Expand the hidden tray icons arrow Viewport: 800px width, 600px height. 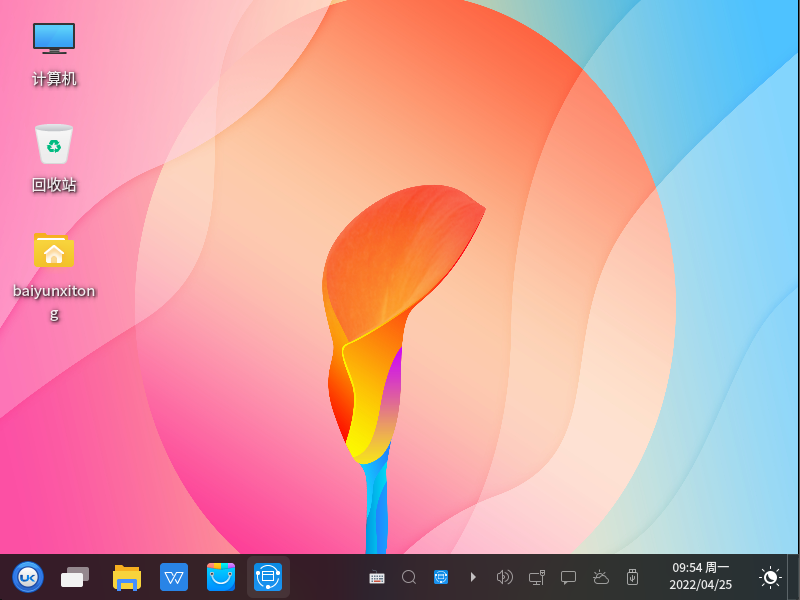tap(473, 577)
